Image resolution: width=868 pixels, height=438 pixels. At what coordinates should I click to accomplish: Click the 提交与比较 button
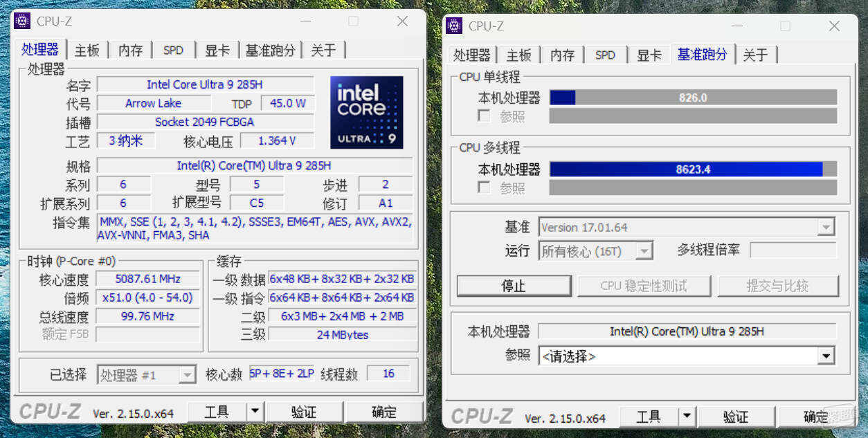777,286
